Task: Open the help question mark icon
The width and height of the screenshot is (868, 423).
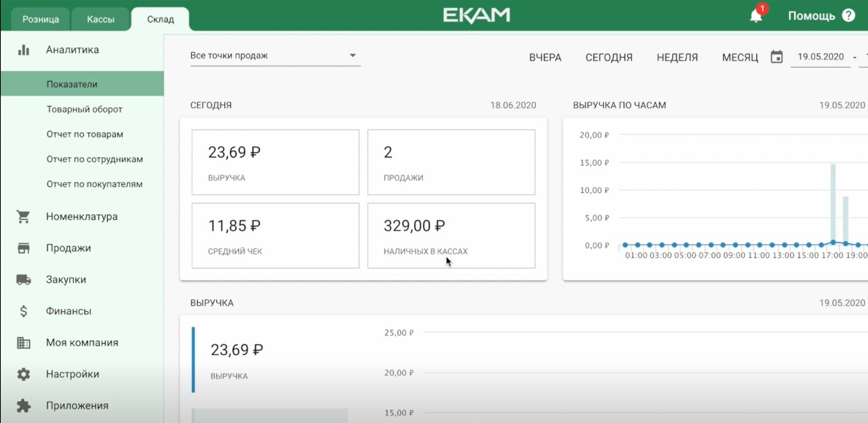Action: (x=848, y=15)
